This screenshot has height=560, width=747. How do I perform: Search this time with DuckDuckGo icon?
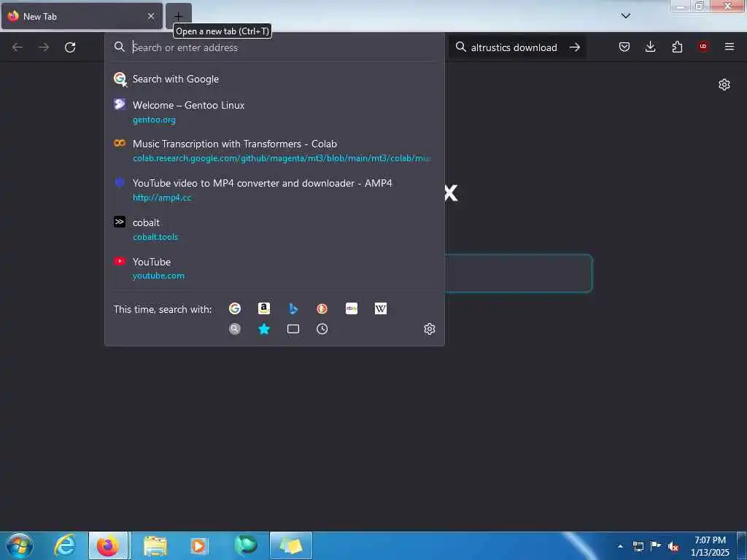tap(322, 308)
